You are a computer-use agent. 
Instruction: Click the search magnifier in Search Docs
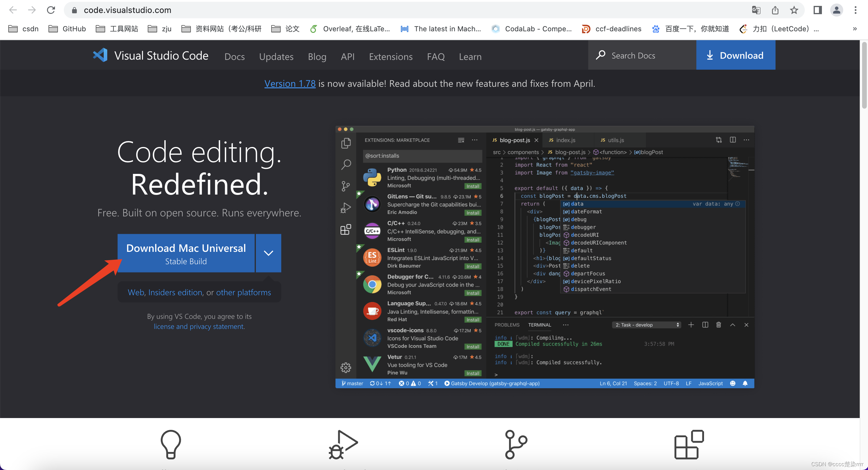pyautogui.click(x=600, y=55)
